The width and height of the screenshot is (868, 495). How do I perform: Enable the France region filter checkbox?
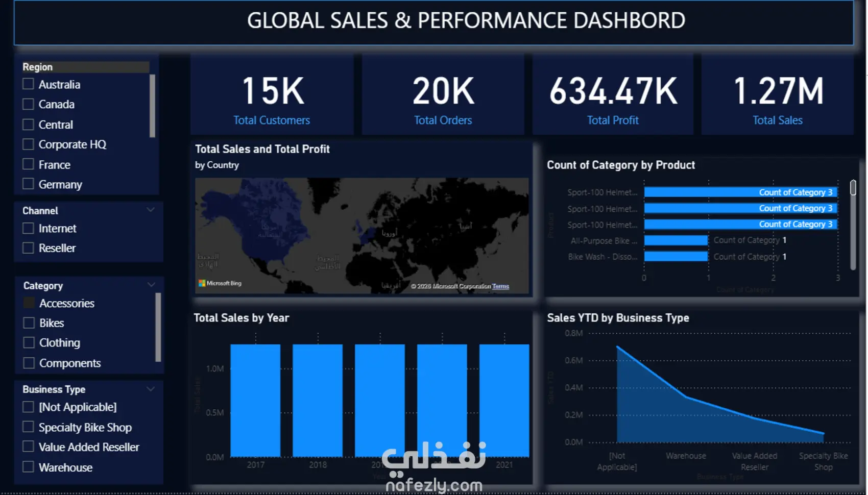click(29, 164)
